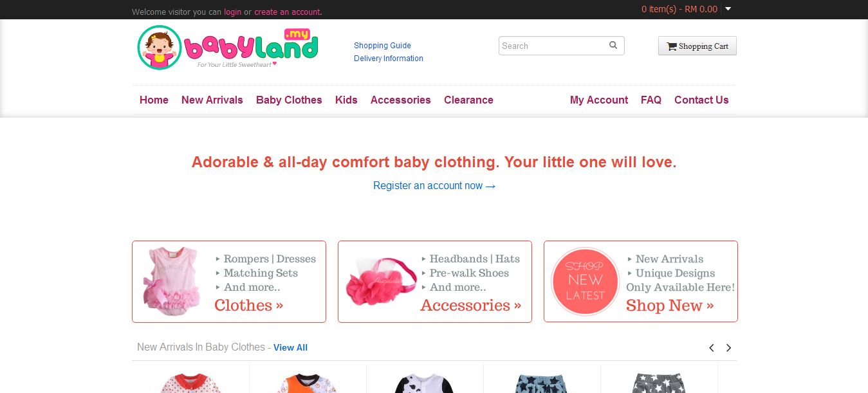Show previous new arrivals with left arrow
Screen dimensions: 868x393
[x=712, y=348]
